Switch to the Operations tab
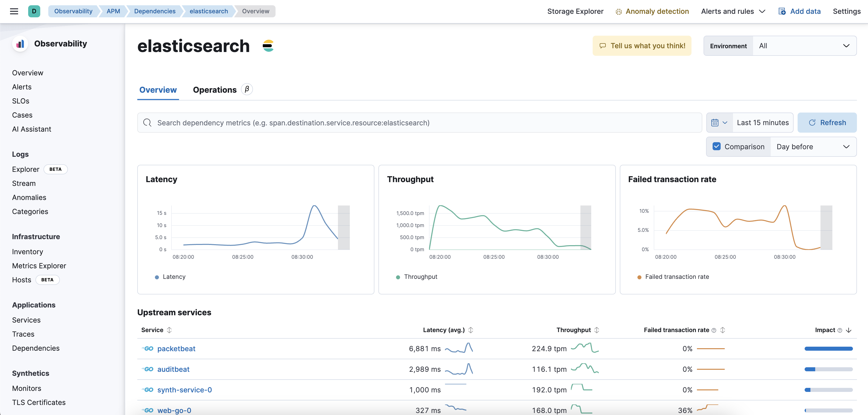Image resolution: width=868 pixels, height=415 pixels. coord(215,90)
